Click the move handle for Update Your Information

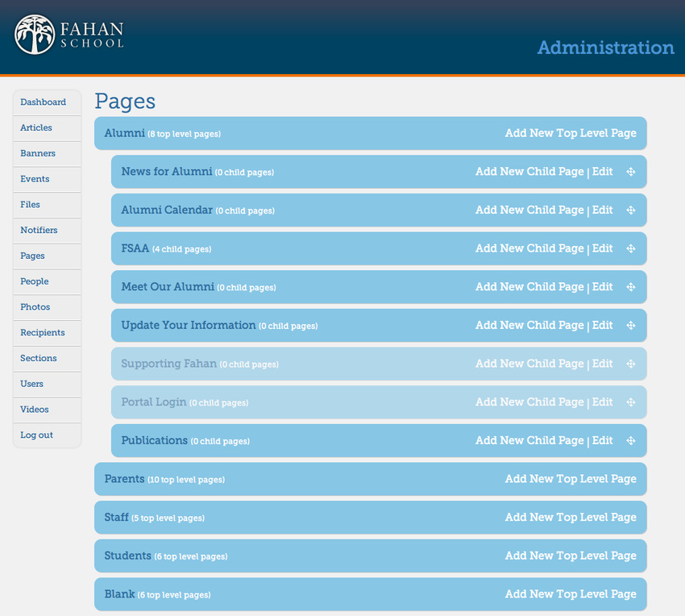(630, 326)
